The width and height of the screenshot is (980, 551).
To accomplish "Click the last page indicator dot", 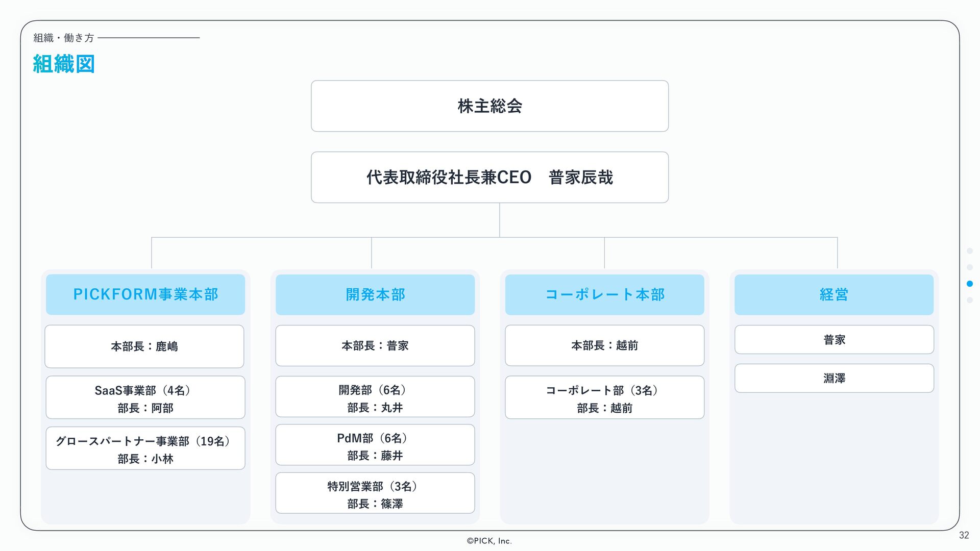I will pos(970,300).
